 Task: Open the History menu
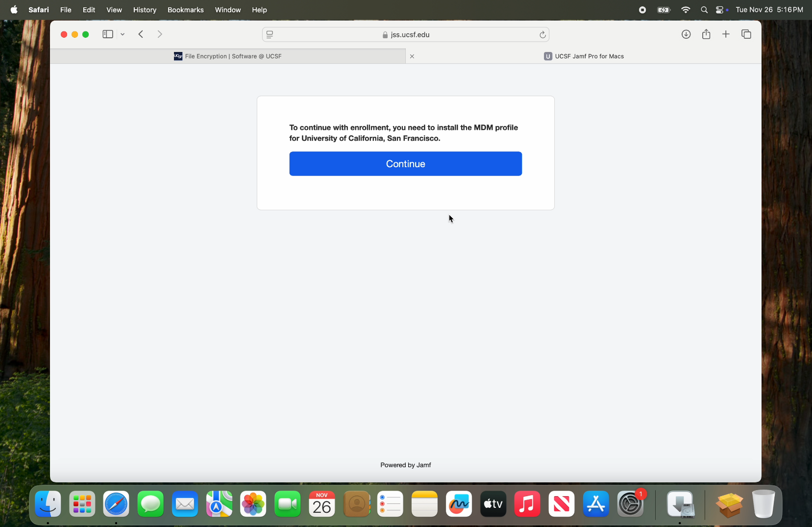coord(145,10)
